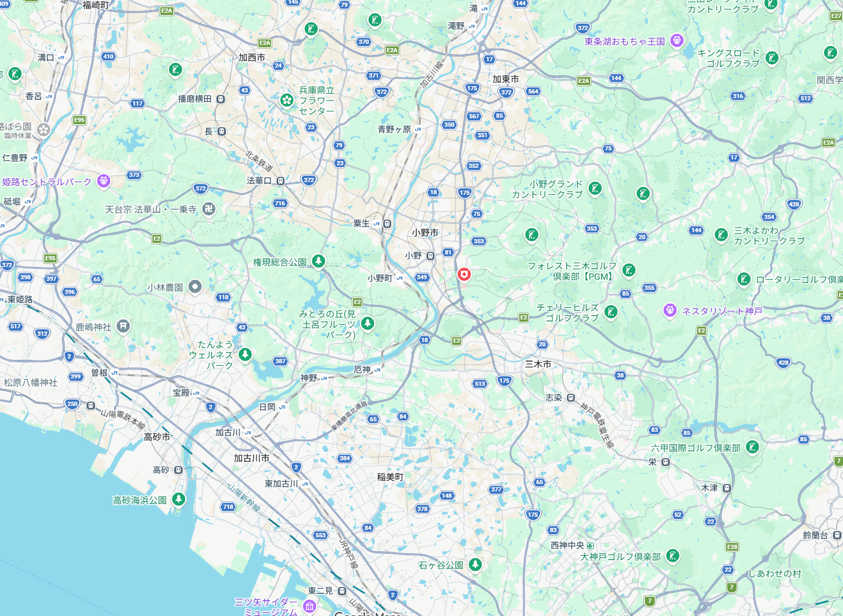843x616 pixels.
Task: Select the 東二見 train station icon
Action: (342, 591)
